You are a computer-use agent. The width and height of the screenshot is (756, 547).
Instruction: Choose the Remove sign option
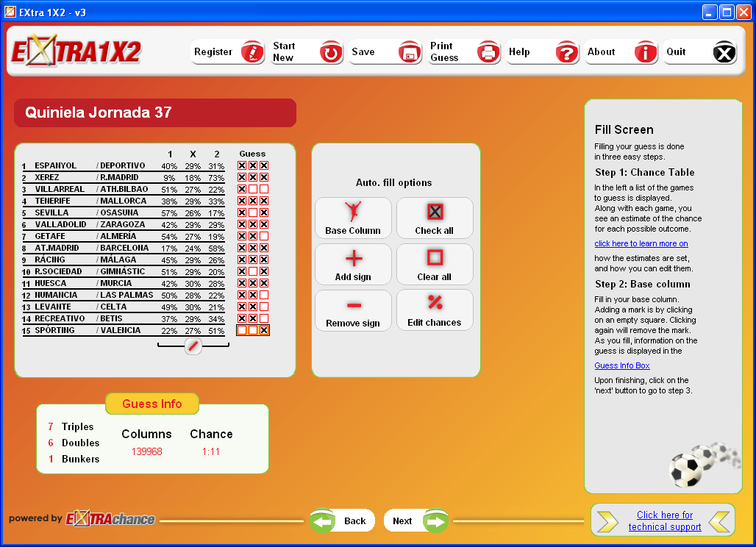coord(353,310)
